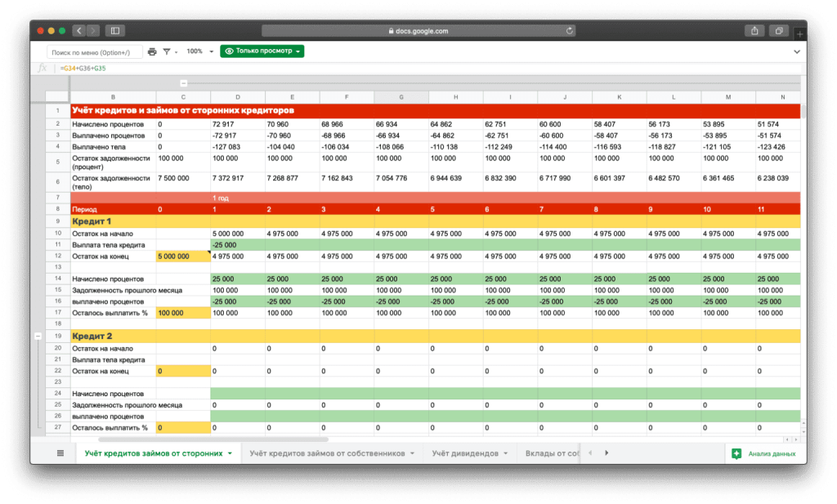Show Safari tab overview icon
Viewport: 837px width, 504px height.
point(780,31)
